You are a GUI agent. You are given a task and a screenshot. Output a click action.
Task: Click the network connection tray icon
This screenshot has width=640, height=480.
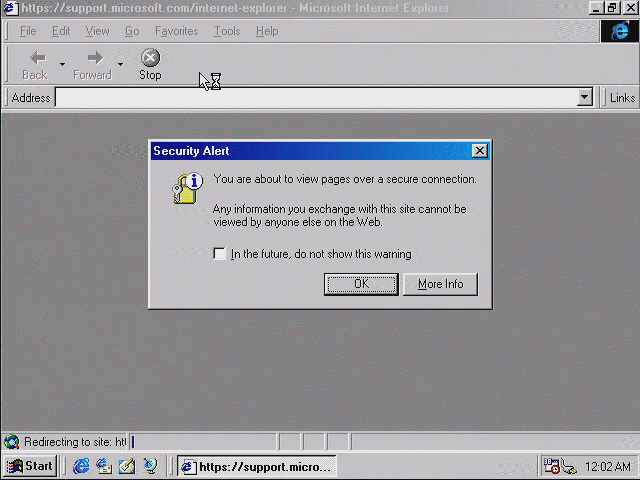pyautogui.click(x=568, y=466)
